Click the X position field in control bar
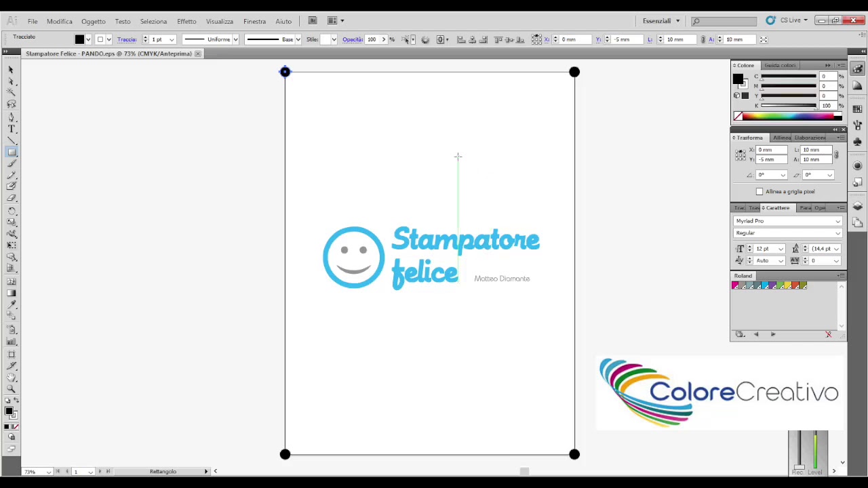Viewport: 868px width, 488px height. [x=575, y=40]
